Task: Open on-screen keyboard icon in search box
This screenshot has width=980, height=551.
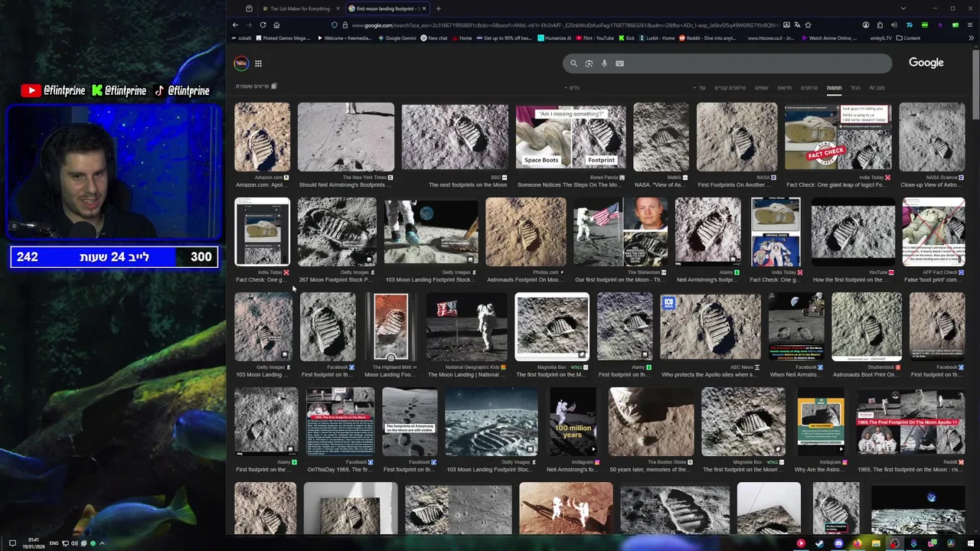Action: pyautogui.click(x=619, y=64)
